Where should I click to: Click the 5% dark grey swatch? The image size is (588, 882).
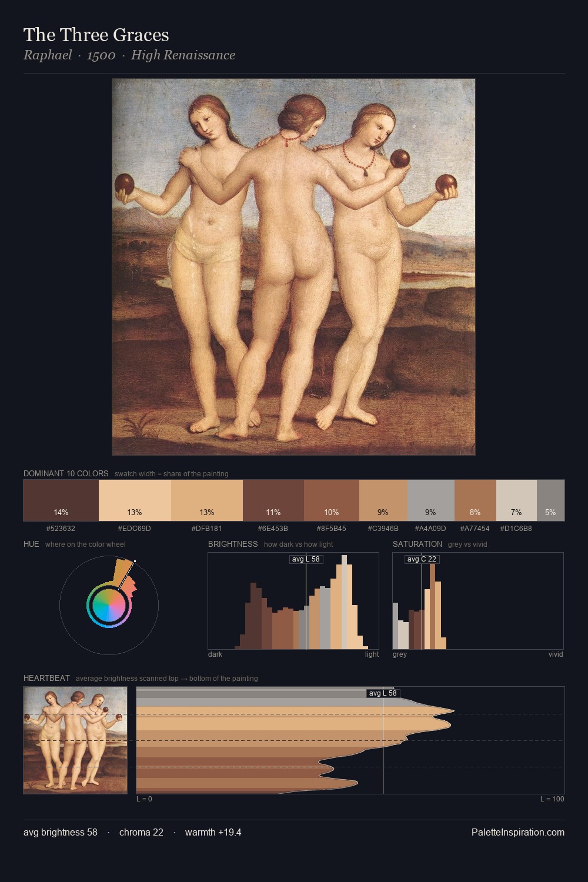pyautogui.click(x=550, y=500)
